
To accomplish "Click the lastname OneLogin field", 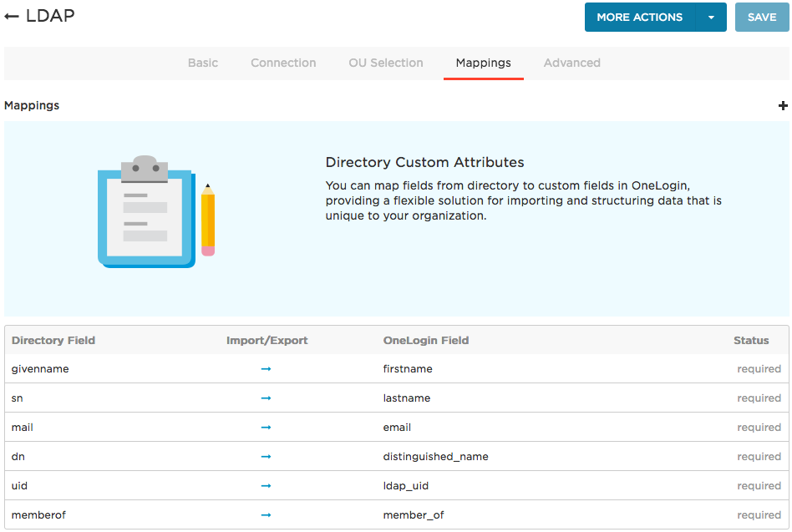I will coord(407,398).
